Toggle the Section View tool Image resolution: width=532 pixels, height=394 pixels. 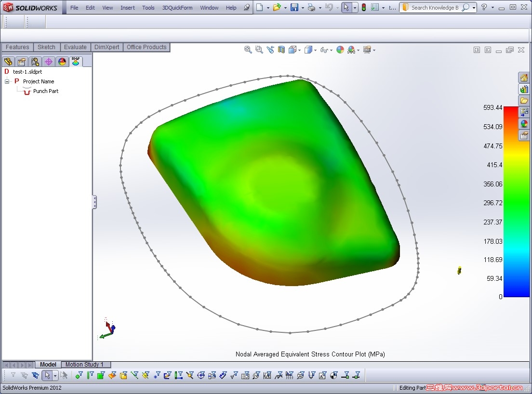(281, 50)
